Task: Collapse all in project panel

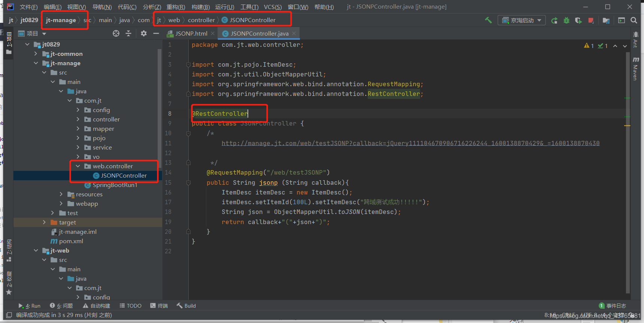Action: pos(128,33)
